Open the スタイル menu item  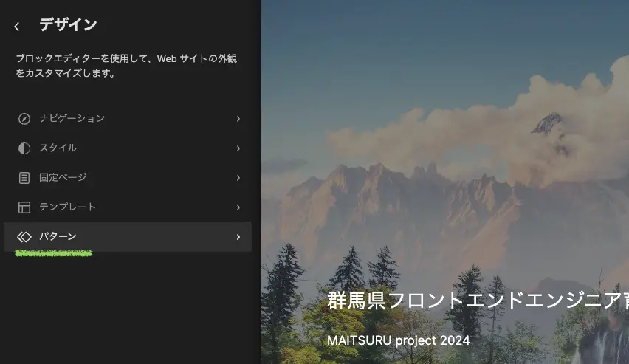coord(58,148)
